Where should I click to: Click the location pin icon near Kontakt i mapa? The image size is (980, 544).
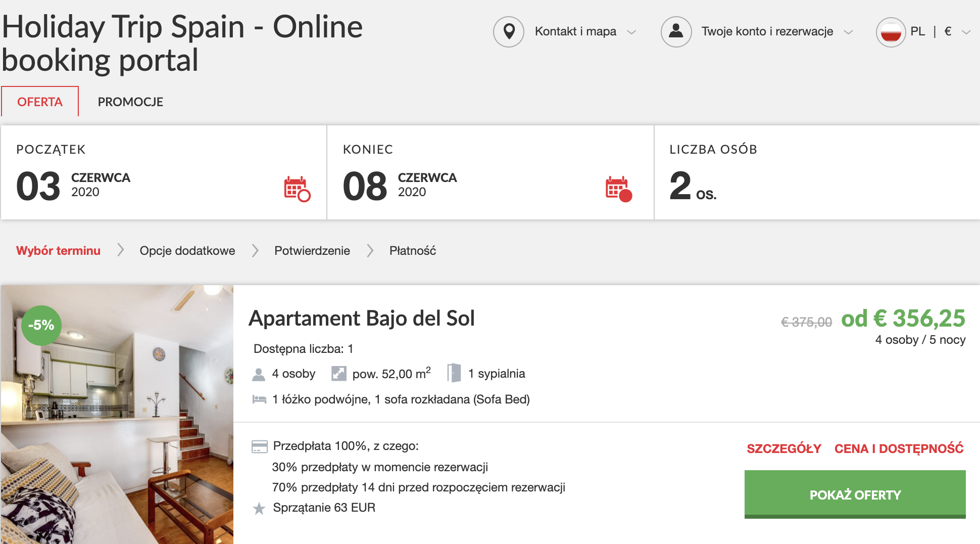509,31
